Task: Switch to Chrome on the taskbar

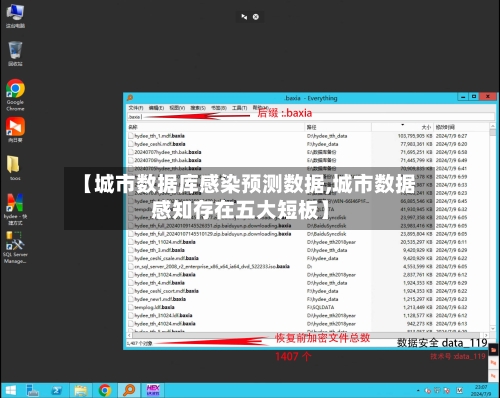Action: coord(105,390)
